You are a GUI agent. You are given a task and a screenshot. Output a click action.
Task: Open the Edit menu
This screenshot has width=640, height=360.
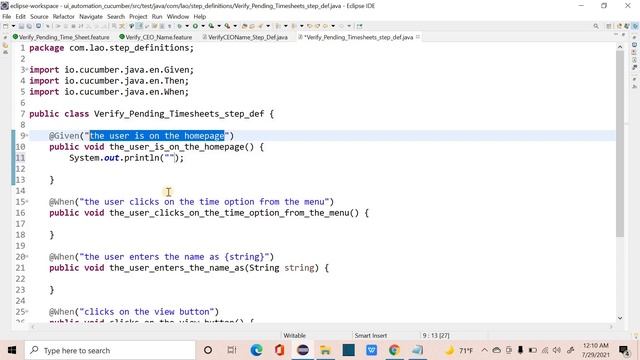[x=20, y=17]
